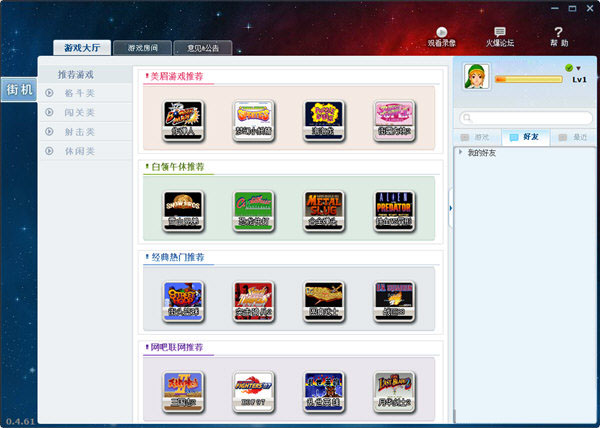Open the green Cadillacs dinosaur game
The width and height of the screenshot is (600, 428).
[253, 211]
